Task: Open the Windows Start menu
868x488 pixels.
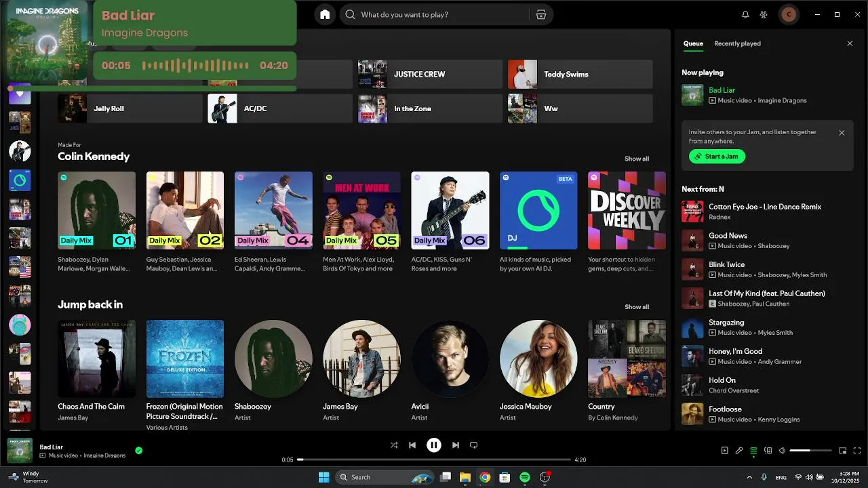Action: point(323,477)
